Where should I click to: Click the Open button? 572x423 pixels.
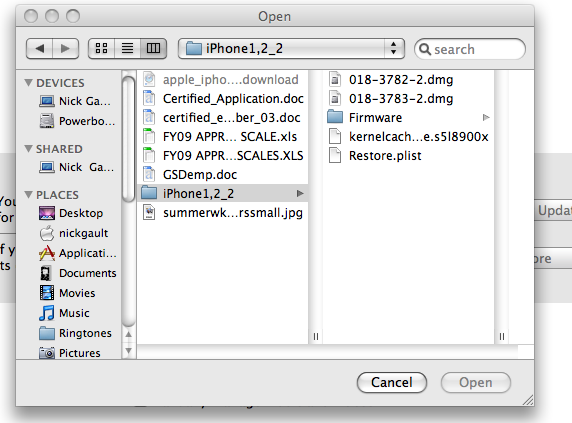[x=476, y=383]
